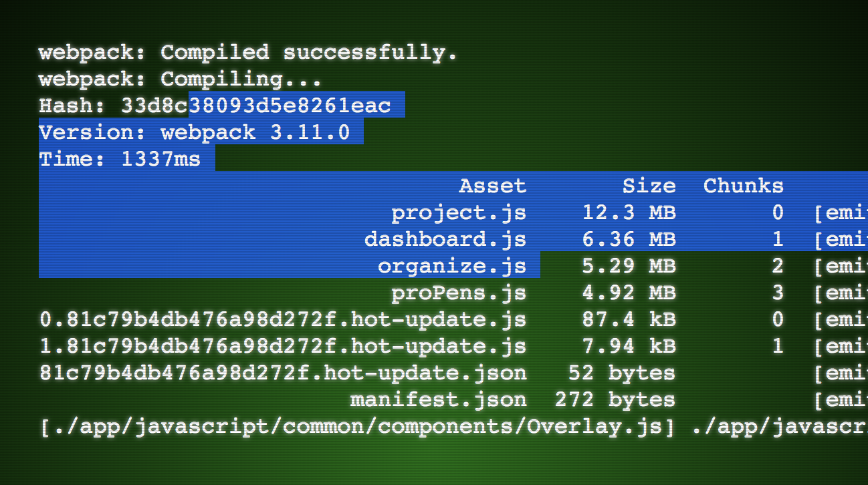The image size is (868, 485).
Task: Click the 272 bytes size value
Action: tap(615, 399)
